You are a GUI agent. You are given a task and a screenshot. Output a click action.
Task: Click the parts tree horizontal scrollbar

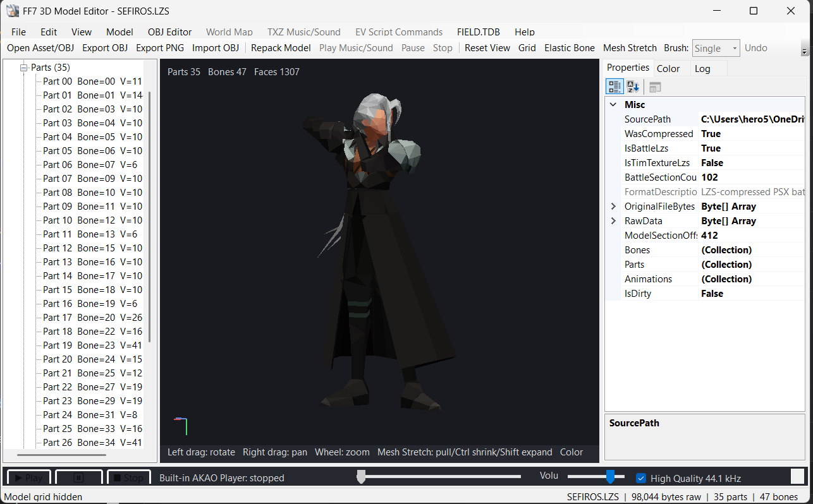point(61,455)
